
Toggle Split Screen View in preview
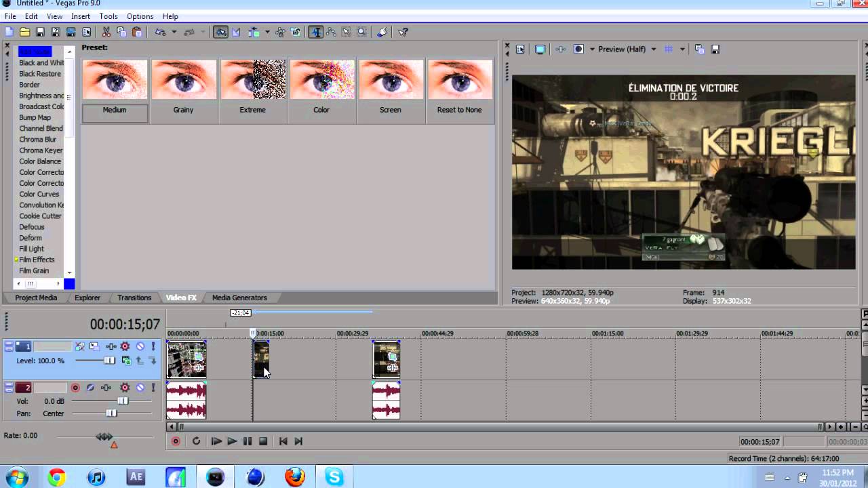[578, 49]
